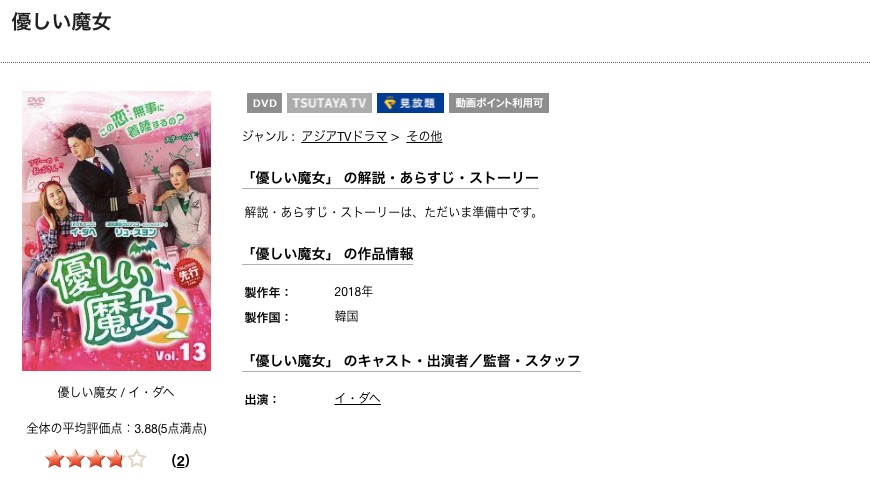
Task: Click the キャスト・出演者／監督・スタッフ heading
Action: [x=412, y=361]
